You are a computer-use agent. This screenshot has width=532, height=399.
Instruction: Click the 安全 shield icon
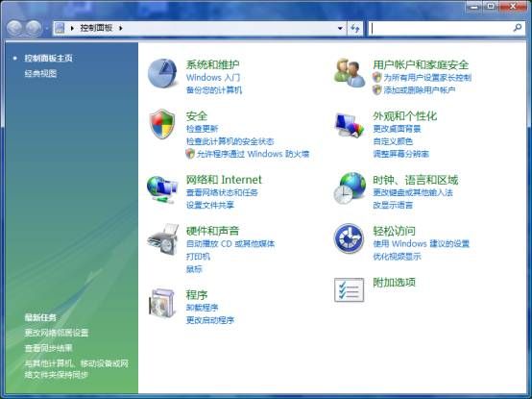pos(162,124)
